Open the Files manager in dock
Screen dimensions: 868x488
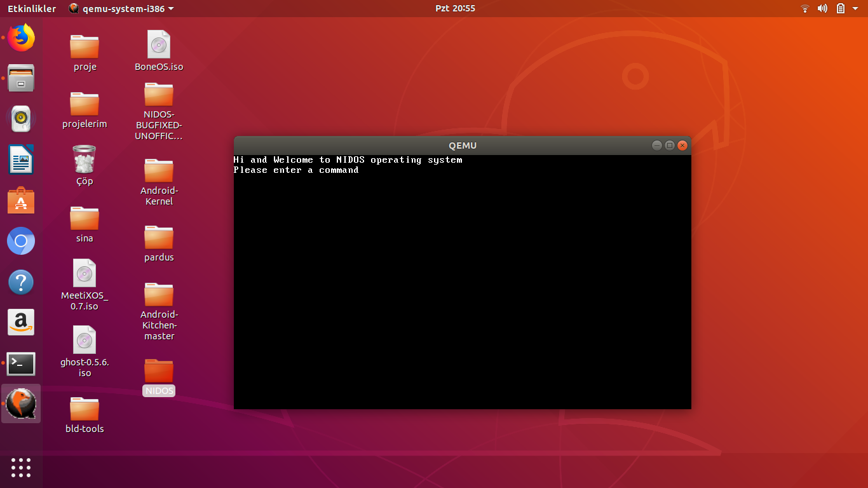21,78
